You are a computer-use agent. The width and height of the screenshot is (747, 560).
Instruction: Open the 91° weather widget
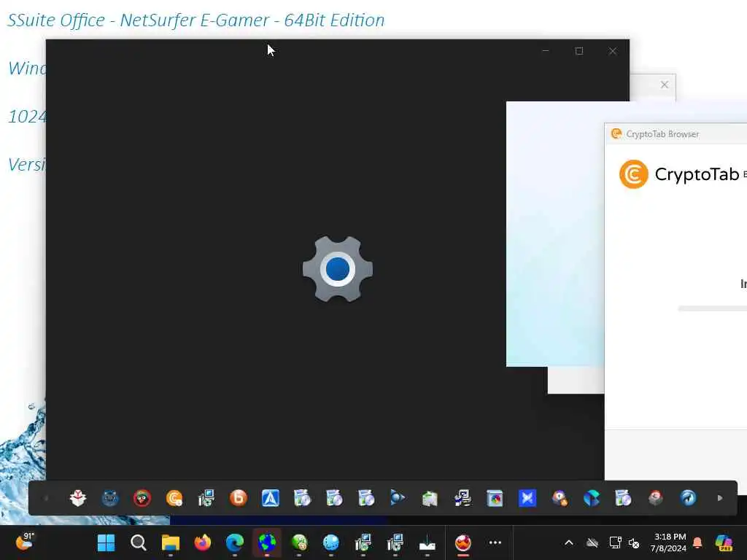click(x=24, y=542)
